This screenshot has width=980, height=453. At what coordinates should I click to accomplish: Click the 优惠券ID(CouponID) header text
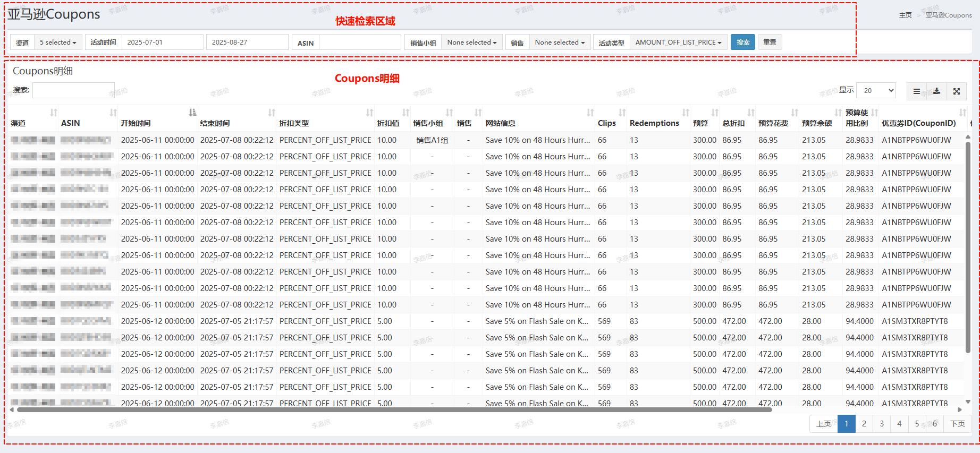[918, 123]
